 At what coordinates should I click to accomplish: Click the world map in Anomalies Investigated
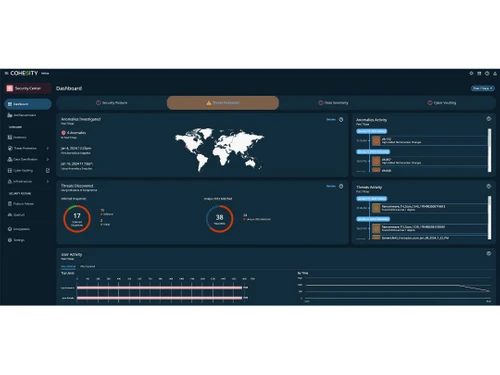click(x=220, y=149)
